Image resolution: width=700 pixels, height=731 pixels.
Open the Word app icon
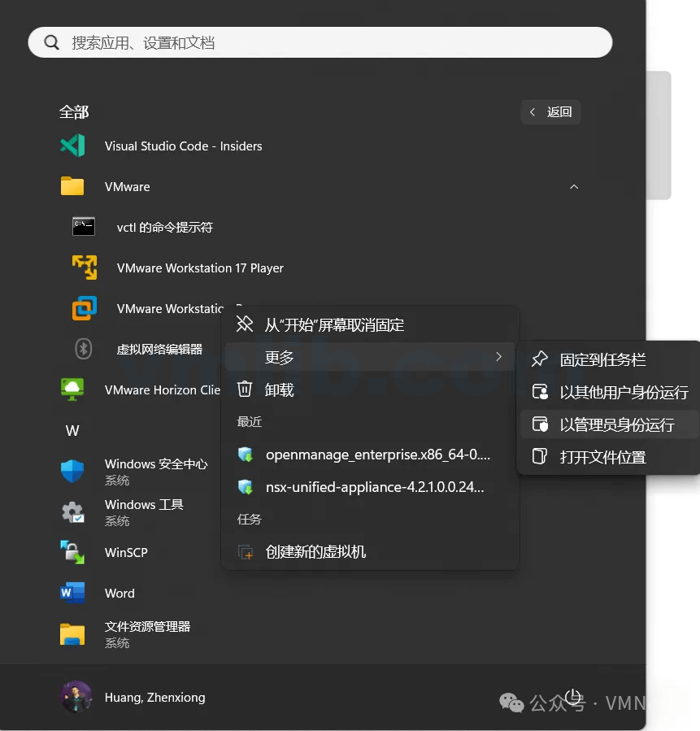(72, 594)
